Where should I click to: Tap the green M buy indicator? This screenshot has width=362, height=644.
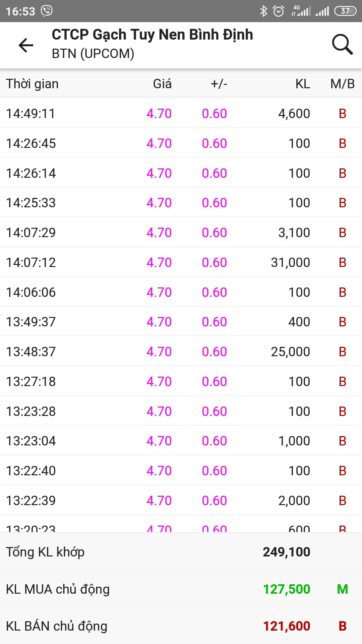[x=342, y=589]
